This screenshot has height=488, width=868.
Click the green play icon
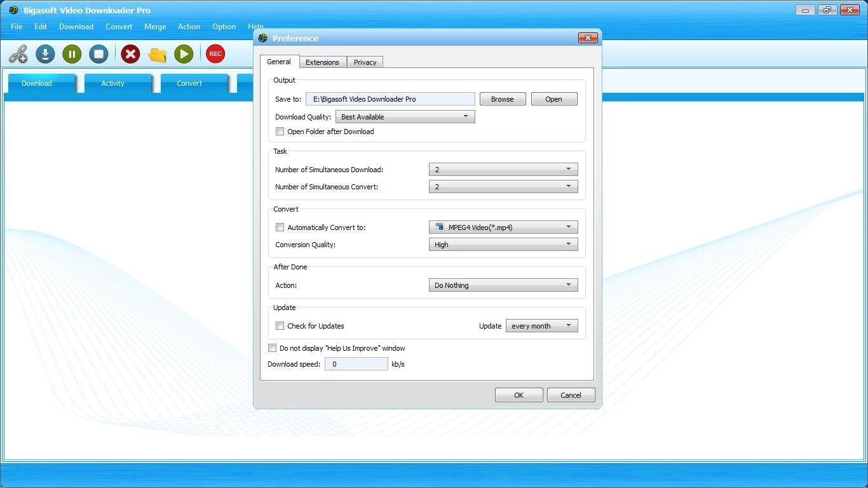(184, 54)
